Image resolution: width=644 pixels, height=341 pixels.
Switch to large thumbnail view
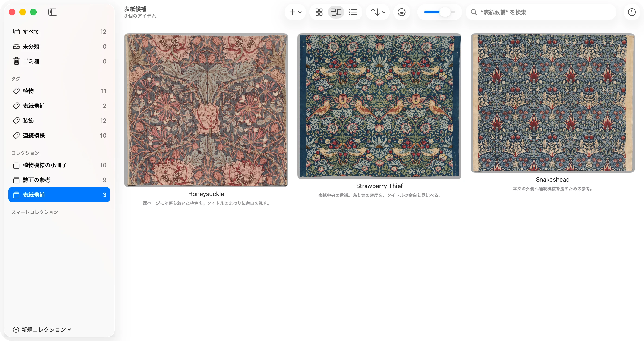tap(336, 12)
